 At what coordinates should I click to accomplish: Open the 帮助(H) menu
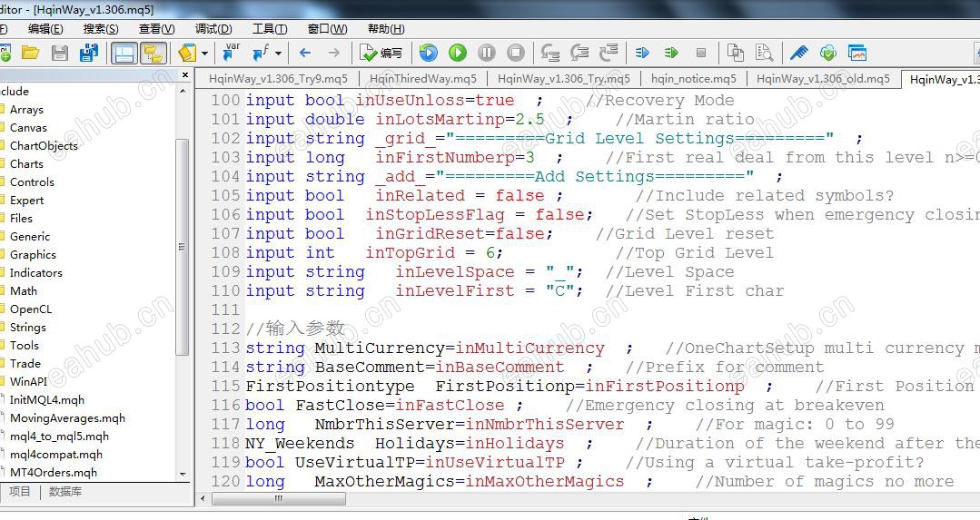[x=386, y=29]
